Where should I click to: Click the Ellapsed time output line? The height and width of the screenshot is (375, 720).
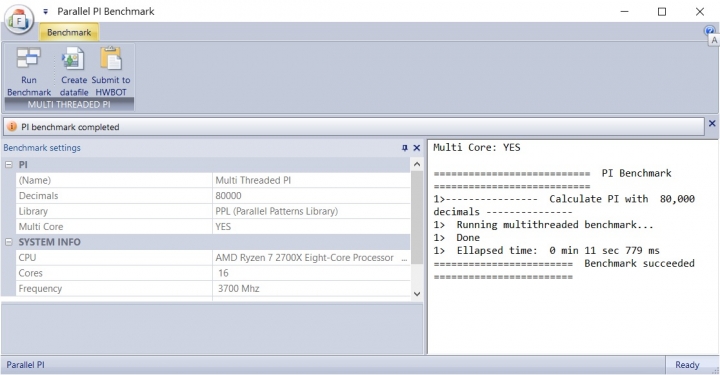[546, 251]
